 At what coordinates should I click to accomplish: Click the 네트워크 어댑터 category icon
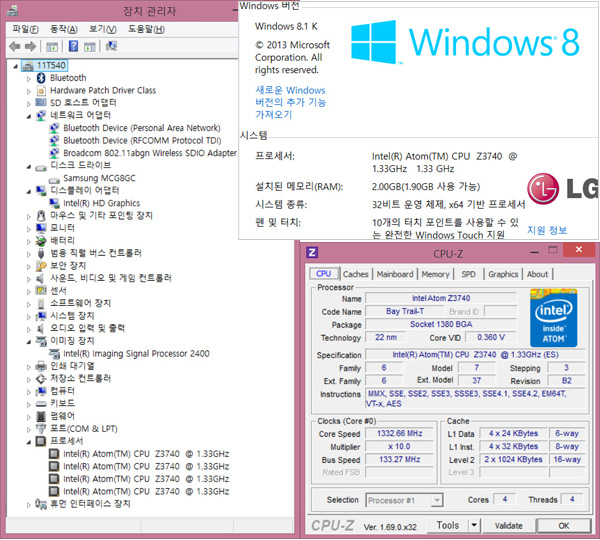[x=41, y=115]
